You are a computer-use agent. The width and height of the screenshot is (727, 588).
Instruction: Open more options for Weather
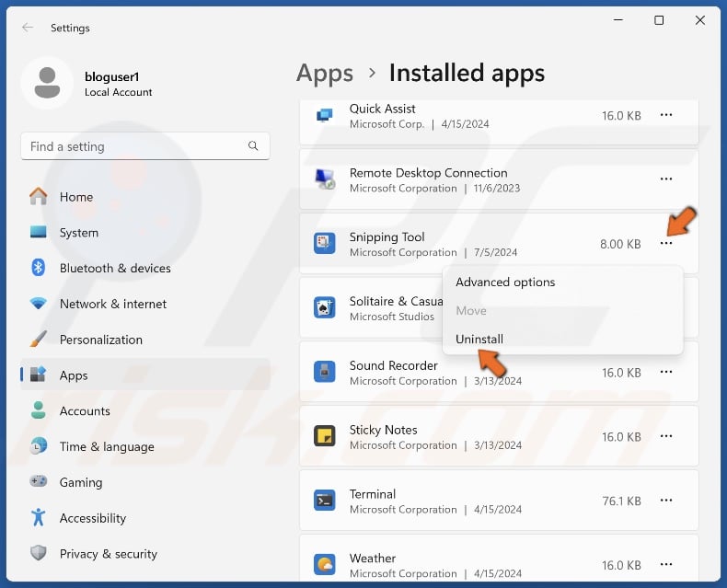point(666,564)
